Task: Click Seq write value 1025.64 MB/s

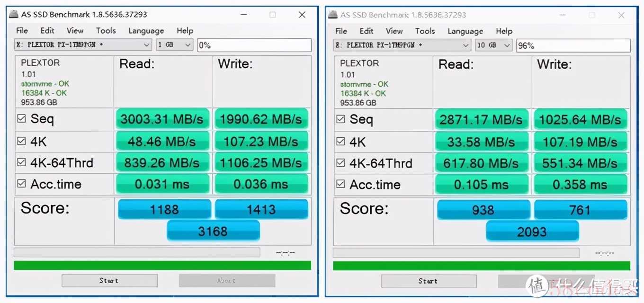Action: [581, 119]
